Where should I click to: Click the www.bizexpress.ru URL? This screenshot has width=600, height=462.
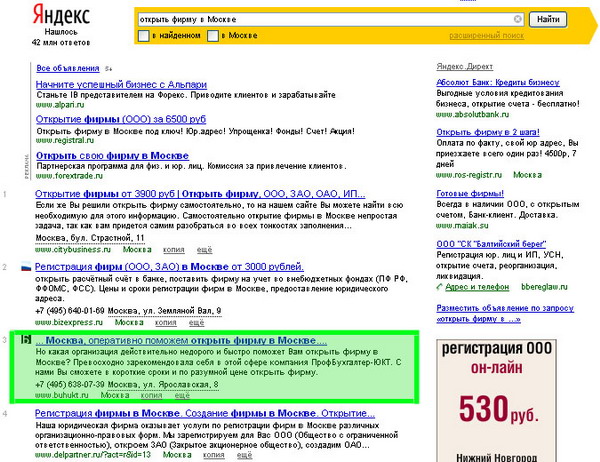(69, 322)
